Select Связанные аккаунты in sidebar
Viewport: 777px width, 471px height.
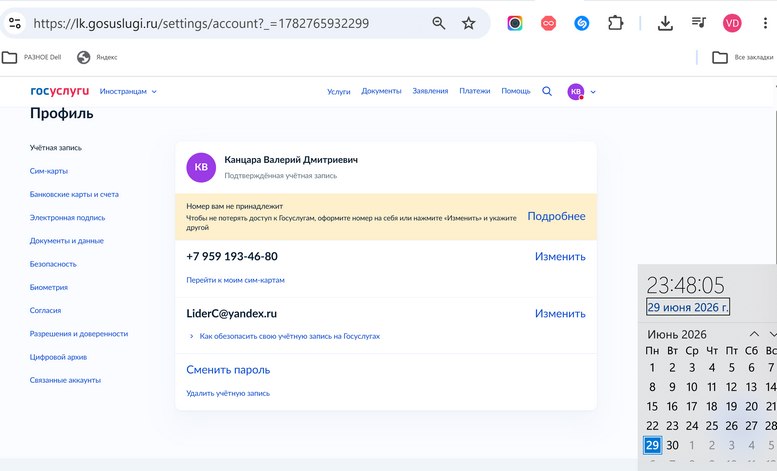65,380
